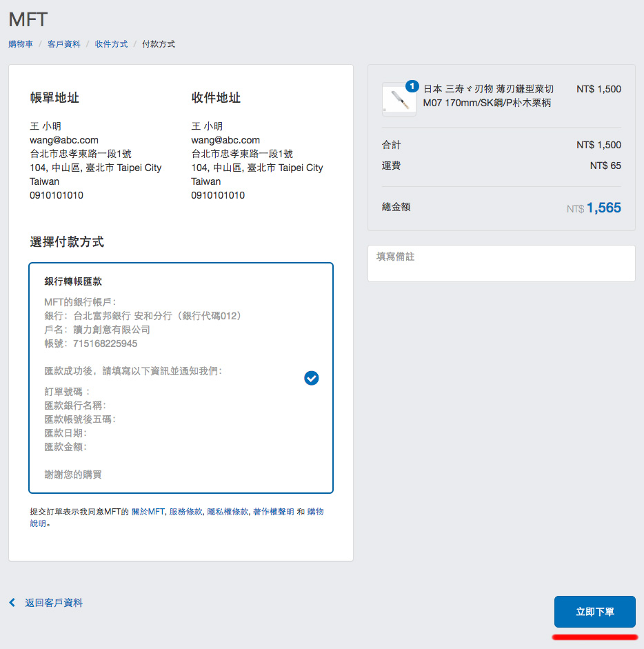
Task: Click the total amount 1,565
Action: 603,208
